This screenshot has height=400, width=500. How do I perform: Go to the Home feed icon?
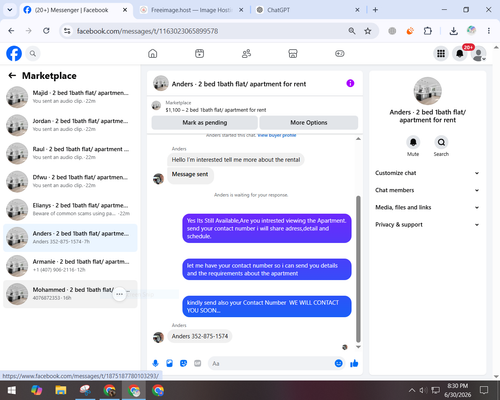click(x=153, y=53)
